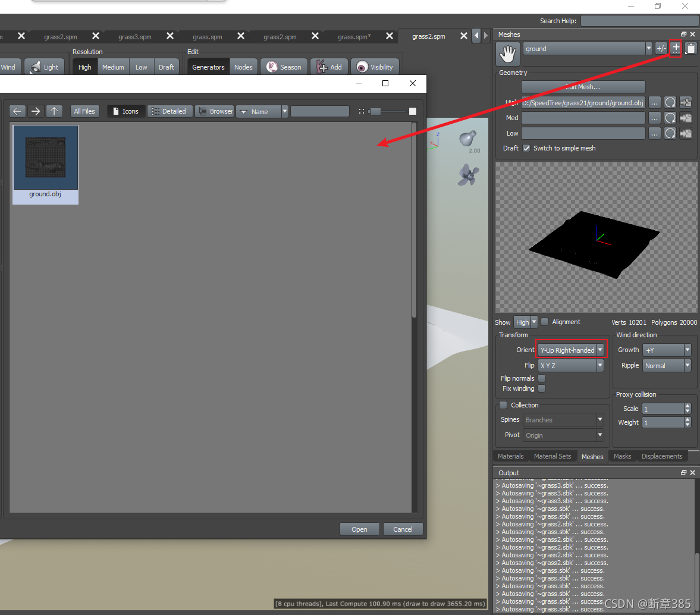Select High resolution toggle
Screen dimensions: 700x615
point(85,67)
